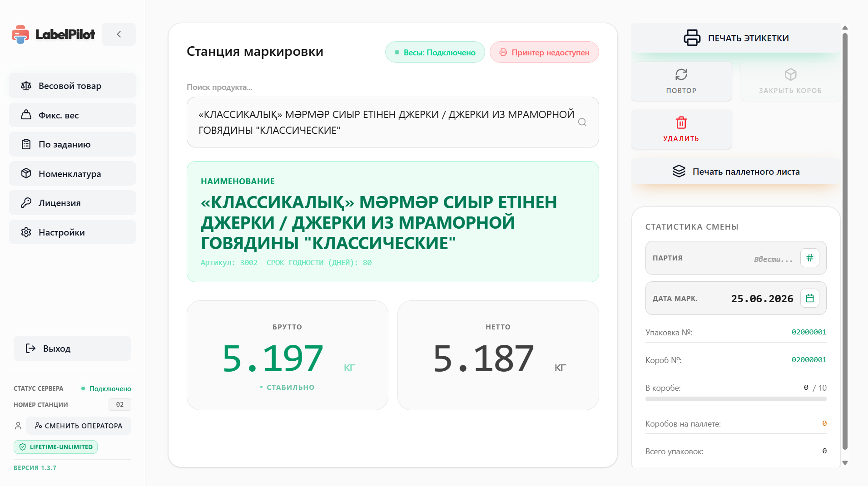Open Настройки settings
868x486 pixels.
click(72, 232)
